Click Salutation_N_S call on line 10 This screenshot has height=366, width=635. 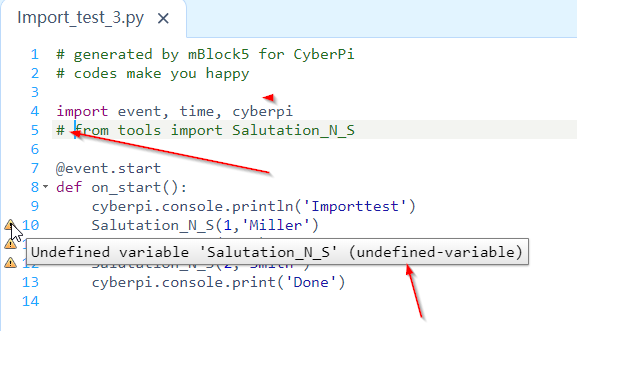pos(152,225)
